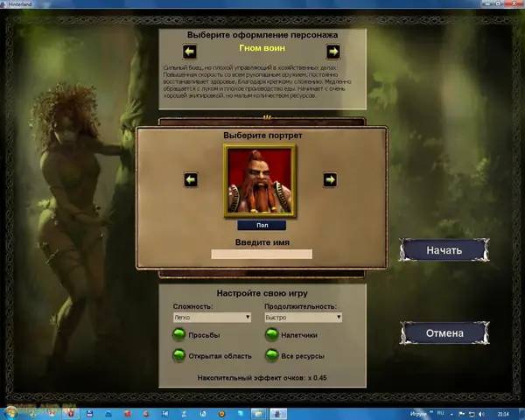Open the Продолжительность duration dropdown
The height and width of the screenshot is (420, 525).
(x=304, y=317)
